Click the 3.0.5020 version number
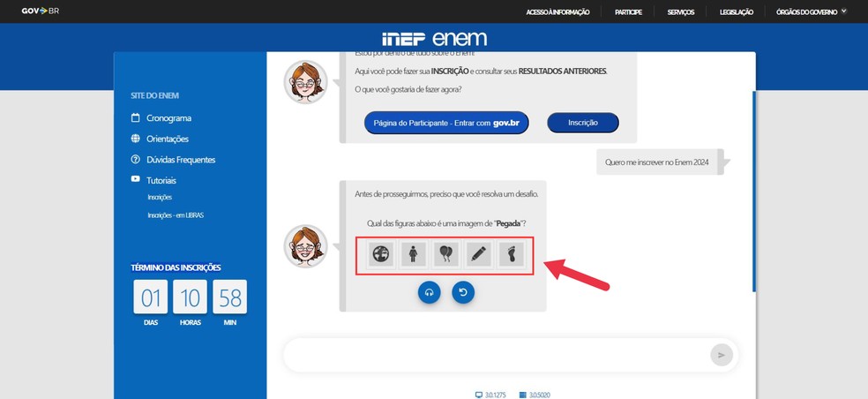This screenshot has width=868, height=399. tap(539, 395)
